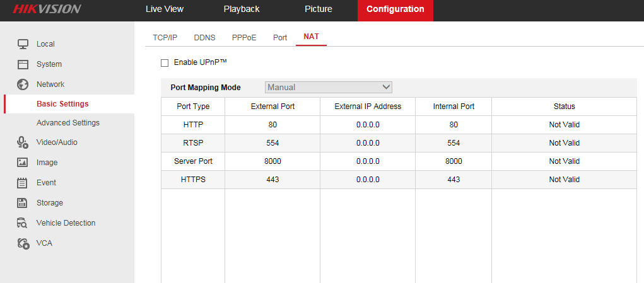Click the Image picture icon in sidebar
The height and width of the screenshot is (283, 644).
[x=23, y=163]
